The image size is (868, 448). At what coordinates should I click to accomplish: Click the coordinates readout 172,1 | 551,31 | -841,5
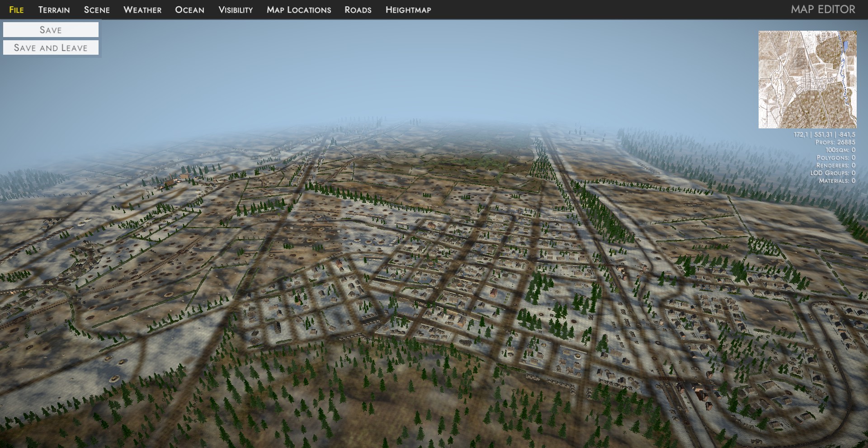(825, 135)
